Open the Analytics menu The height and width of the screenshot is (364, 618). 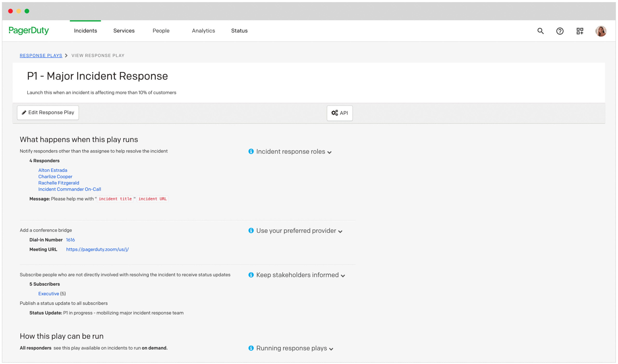tap(203, 31)
